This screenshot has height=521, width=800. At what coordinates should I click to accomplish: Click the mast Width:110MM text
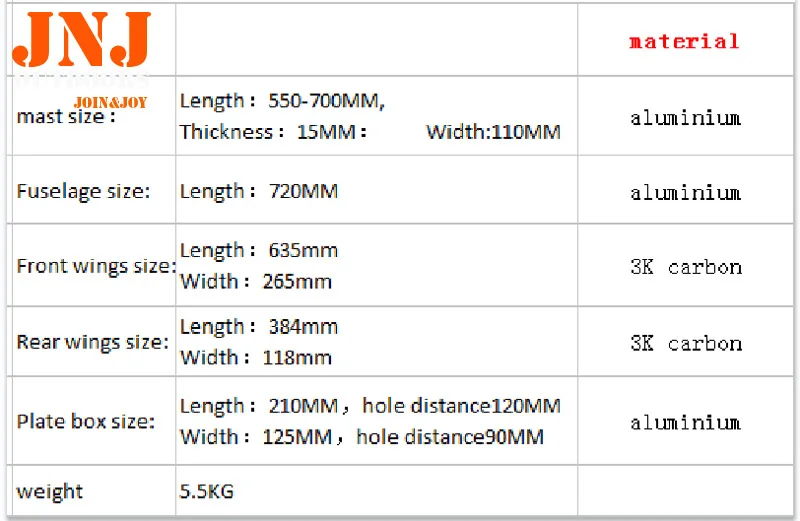[493, 132]
